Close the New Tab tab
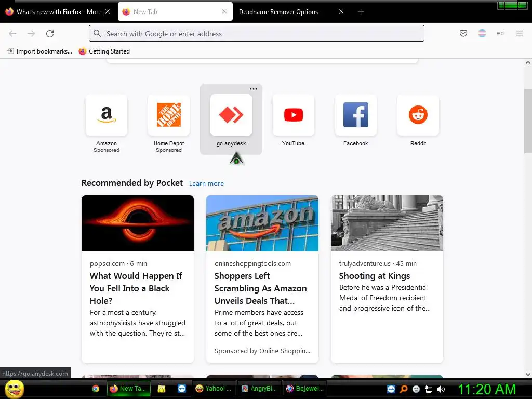This screenshot has width=532, height=399. pos(224,11)
